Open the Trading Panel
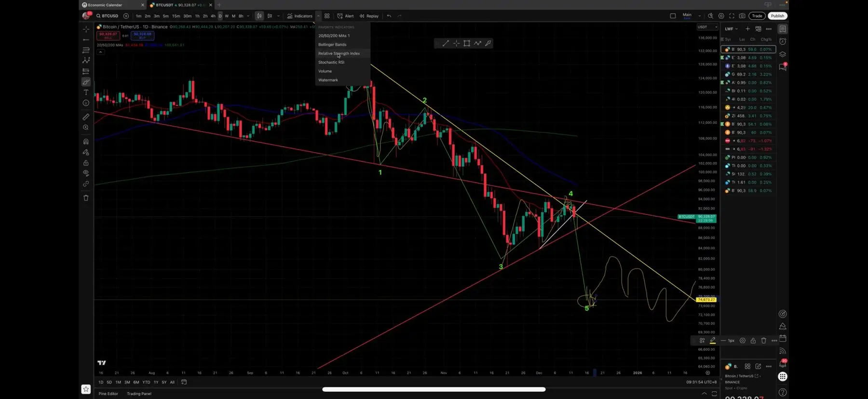 coord(139,394)
